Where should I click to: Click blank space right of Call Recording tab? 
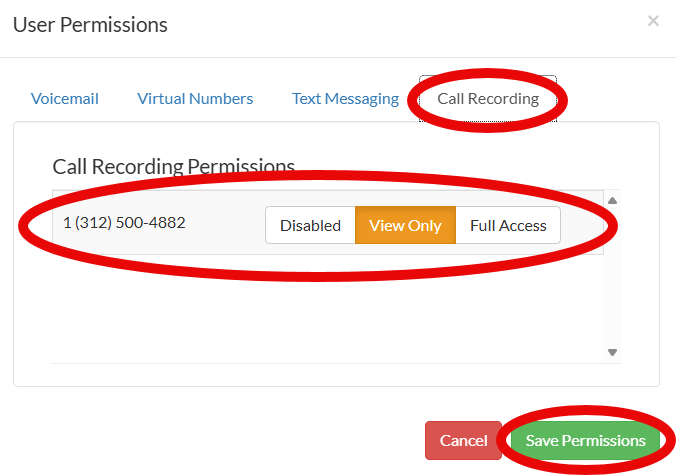(610, 99)
